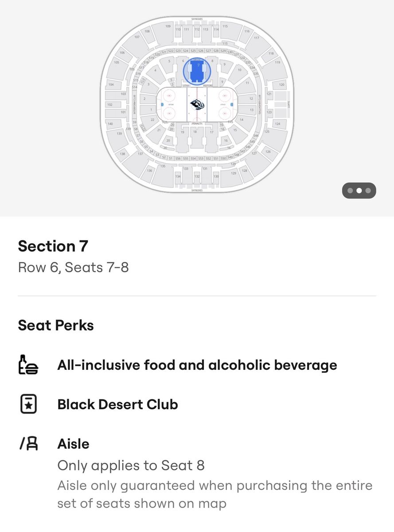Select section 2 on the arena map

click(x=144, y=98)
